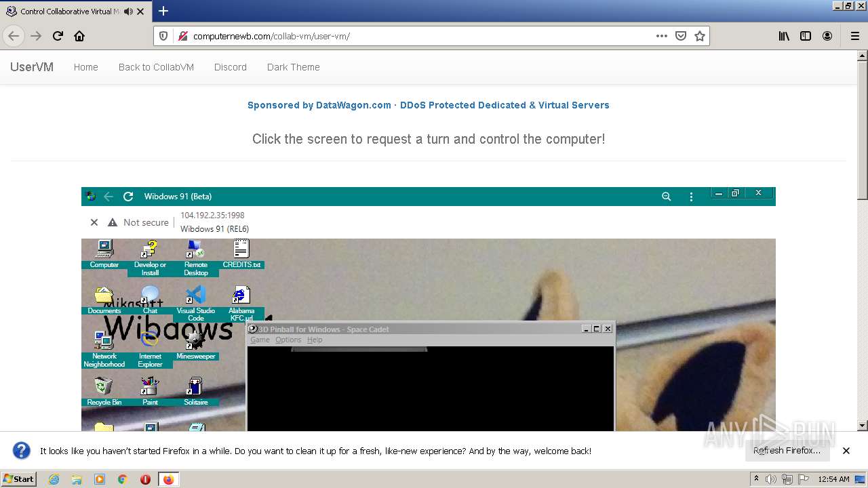
Task: Launch the Internet Explorer desktop icon
Action: tap(150, 350)
